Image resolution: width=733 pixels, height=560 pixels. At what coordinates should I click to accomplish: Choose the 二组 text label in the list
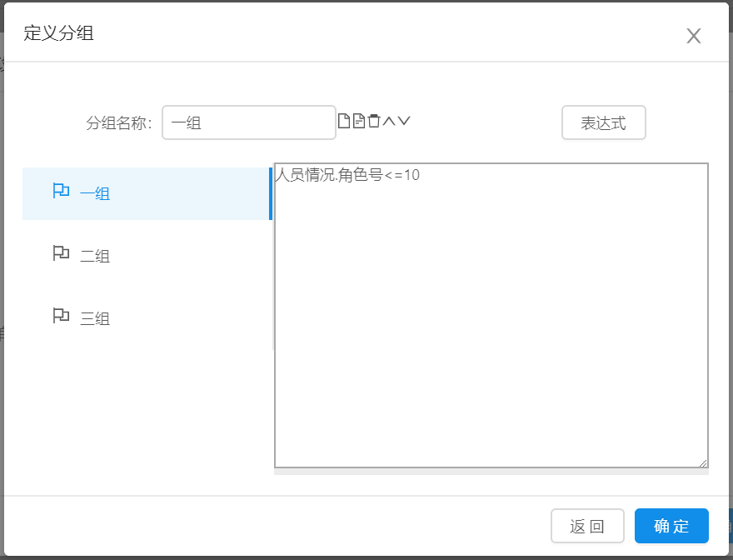[x=95, y=257]
